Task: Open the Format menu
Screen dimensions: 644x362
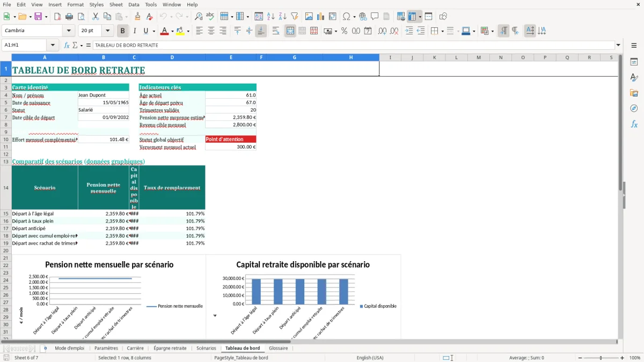Action: pos(75,4)
